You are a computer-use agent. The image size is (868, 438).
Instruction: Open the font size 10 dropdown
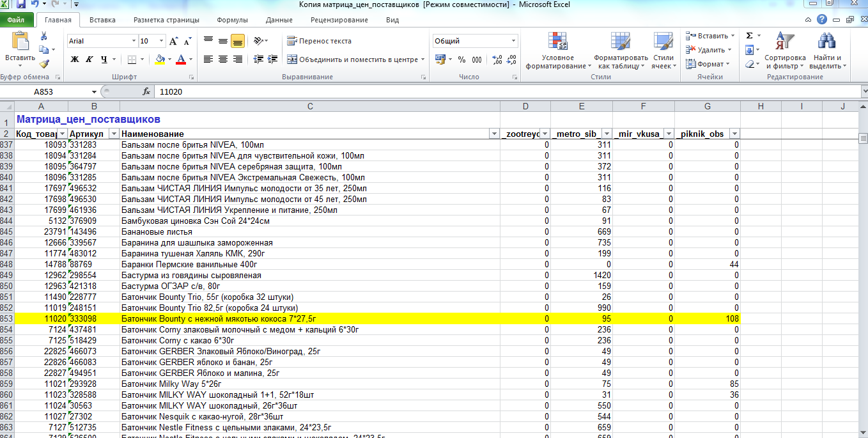click(x=162, y=41)
